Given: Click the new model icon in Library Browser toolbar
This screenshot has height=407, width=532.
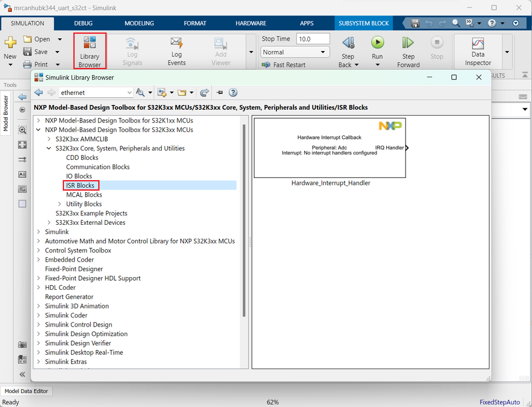Looking at the screenshot, I should tap(162, 92).
